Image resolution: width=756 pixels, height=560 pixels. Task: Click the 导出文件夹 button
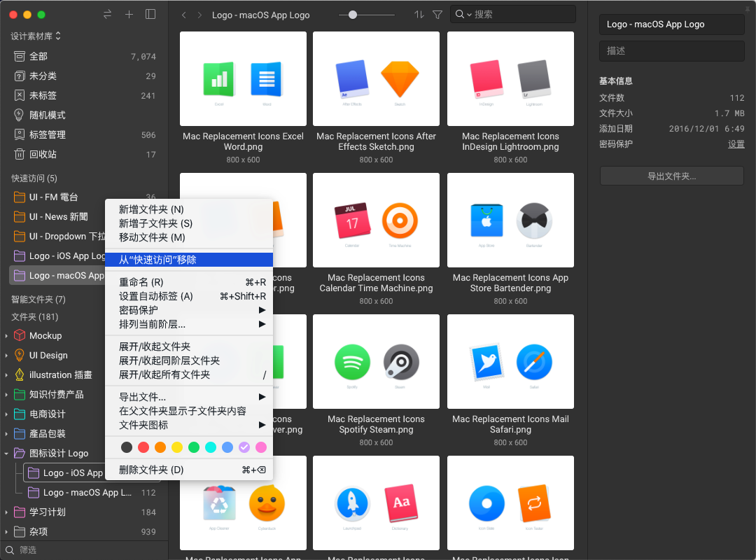pos(671,176)
